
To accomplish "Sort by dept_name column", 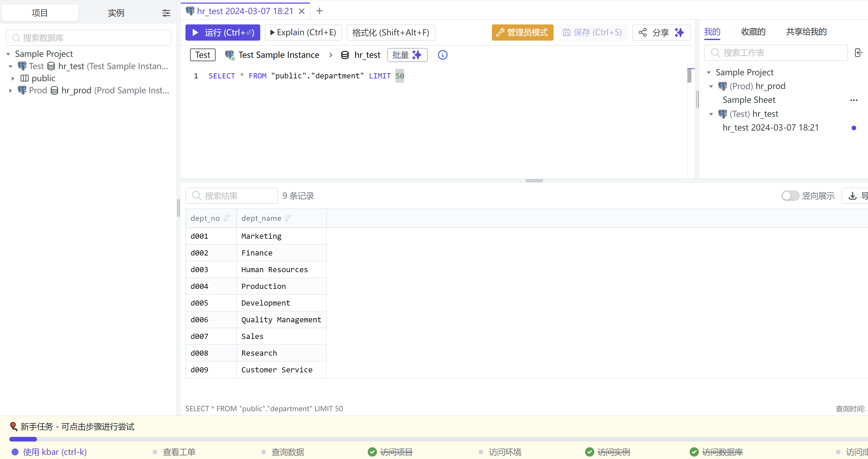I will (x=288, y=218).
